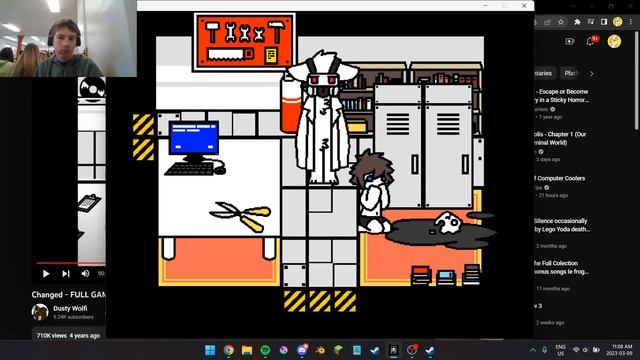Open Discord from taskbar
The width and height of the screenshot is (640, 360).
pos(302,350)
